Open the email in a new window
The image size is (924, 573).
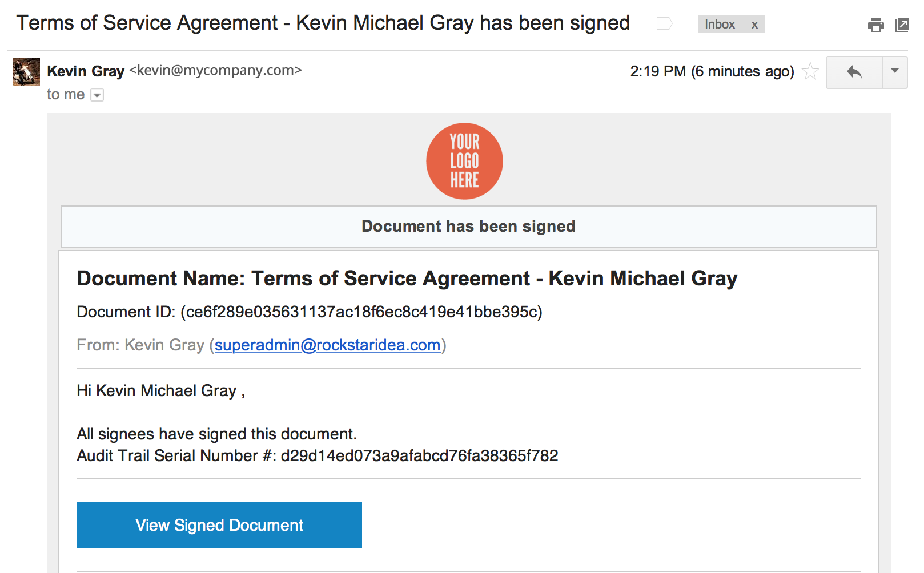[902, 25]
